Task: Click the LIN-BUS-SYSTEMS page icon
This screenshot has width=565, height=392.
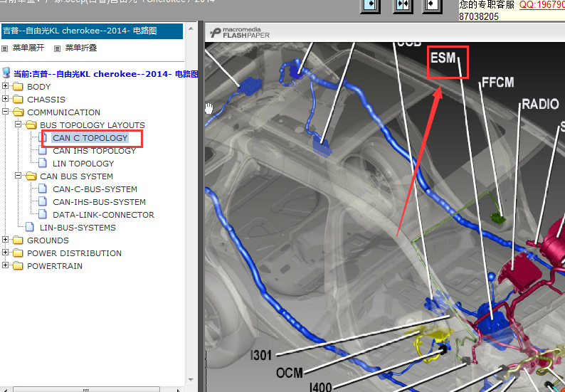Action: [x=30, y=227]
